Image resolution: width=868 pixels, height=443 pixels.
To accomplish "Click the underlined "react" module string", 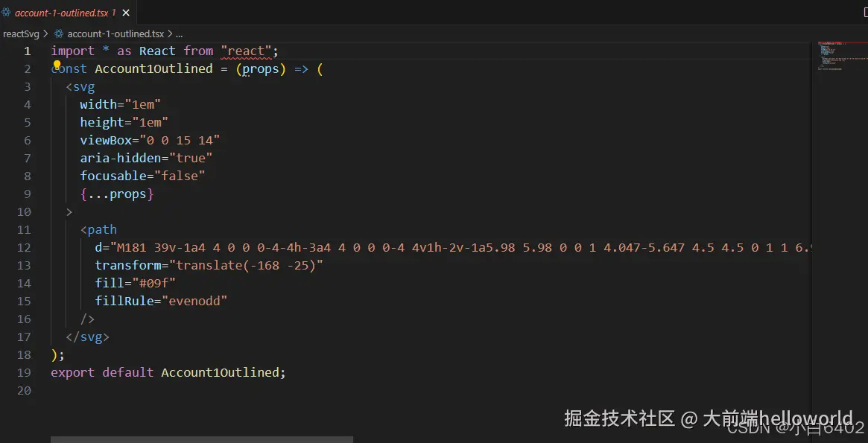I will (x=246, y=51).
